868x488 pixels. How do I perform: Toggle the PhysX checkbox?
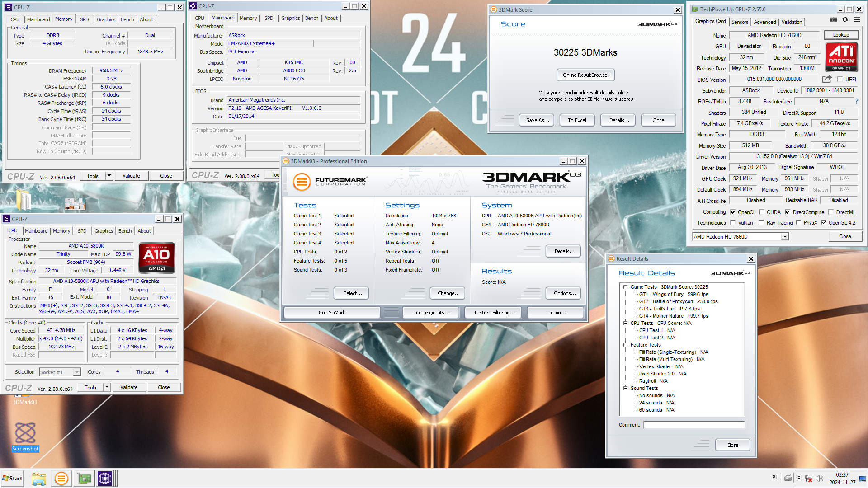[798, 222]
